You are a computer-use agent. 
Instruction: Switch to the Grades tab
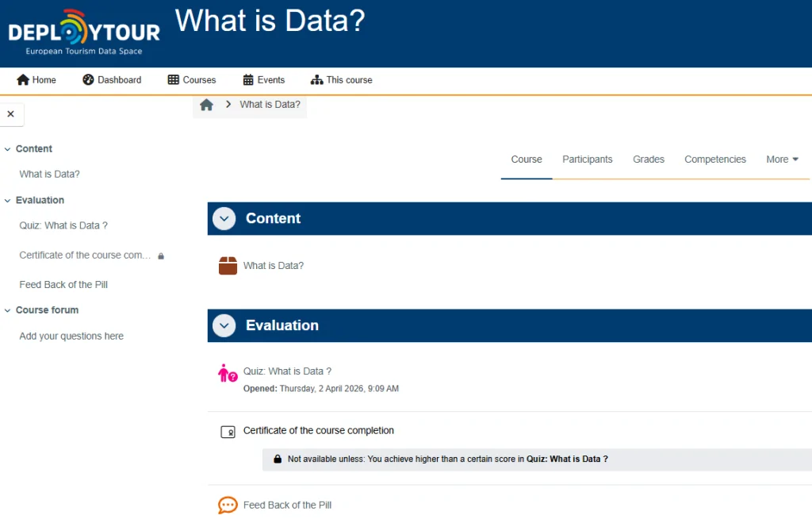coord(648,160)
